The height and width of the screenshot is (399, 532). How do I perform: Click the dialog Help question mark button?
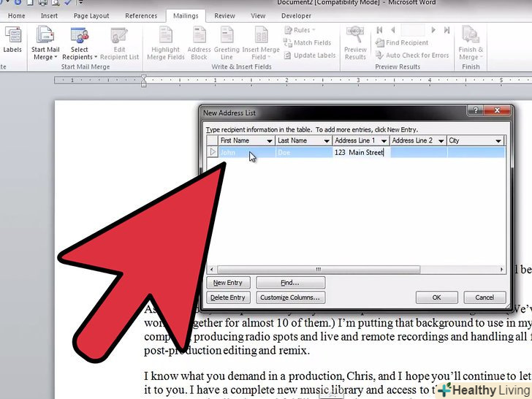click(x=476, y=110)
